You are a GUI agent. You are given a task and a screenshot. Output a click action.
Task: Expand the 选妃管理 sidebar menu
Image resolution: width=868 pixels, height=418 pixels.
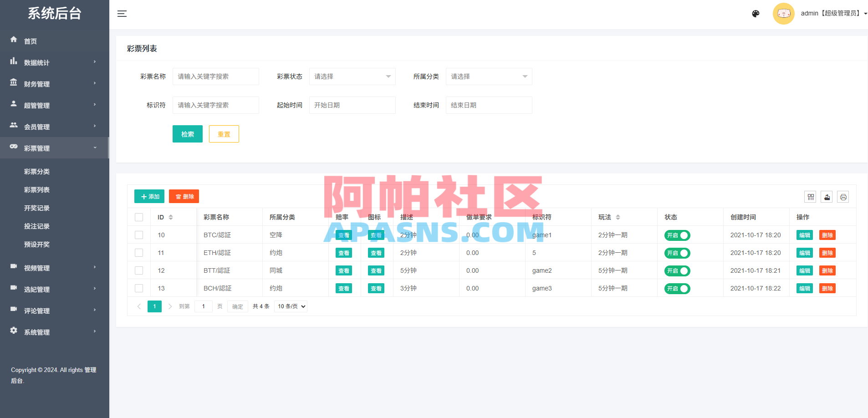click(55, 289)
